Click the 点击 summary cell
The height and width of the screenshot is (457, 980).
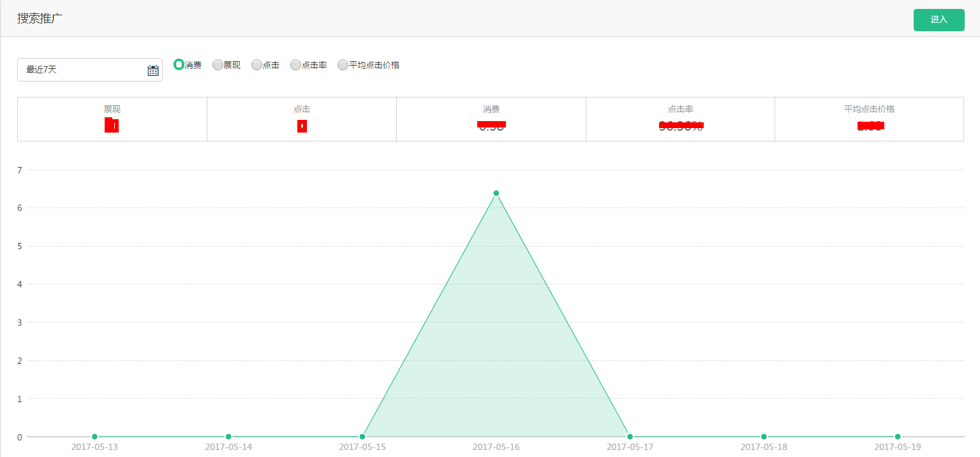[302, 119]
